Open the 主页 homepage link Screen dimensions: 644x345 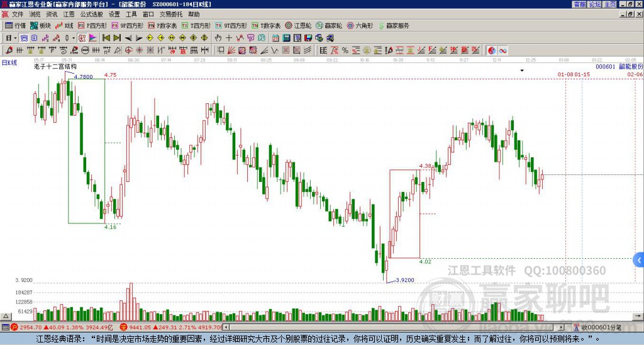click(610, 4)
